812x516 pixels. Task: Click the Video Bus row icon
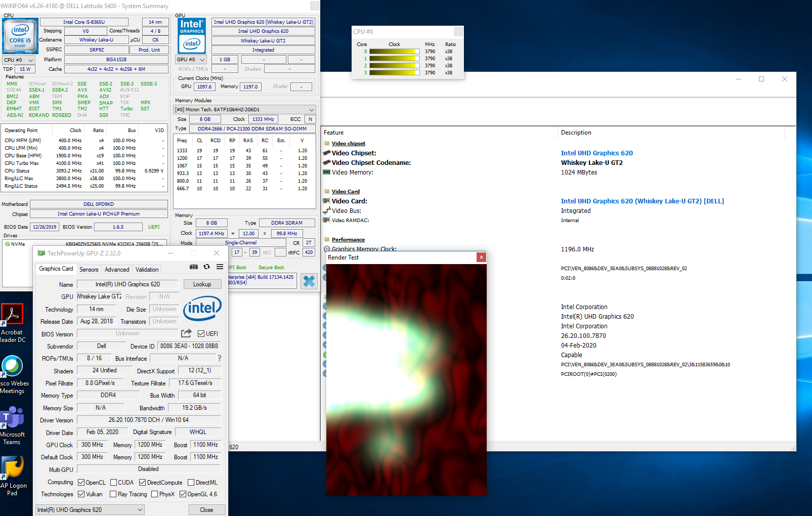(x=327, y=210)
